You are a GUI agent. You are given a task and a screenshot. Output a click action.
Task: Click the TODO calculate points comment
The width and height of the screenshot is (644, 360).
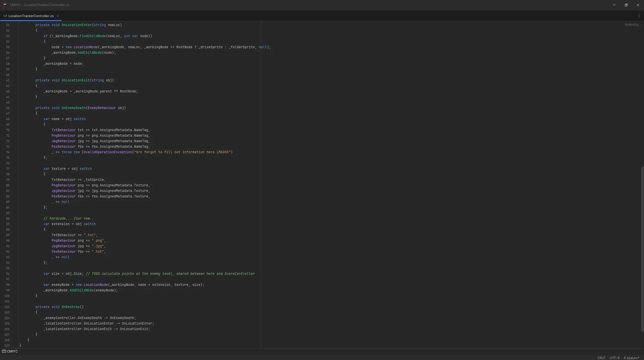click(x=170, y=274)
